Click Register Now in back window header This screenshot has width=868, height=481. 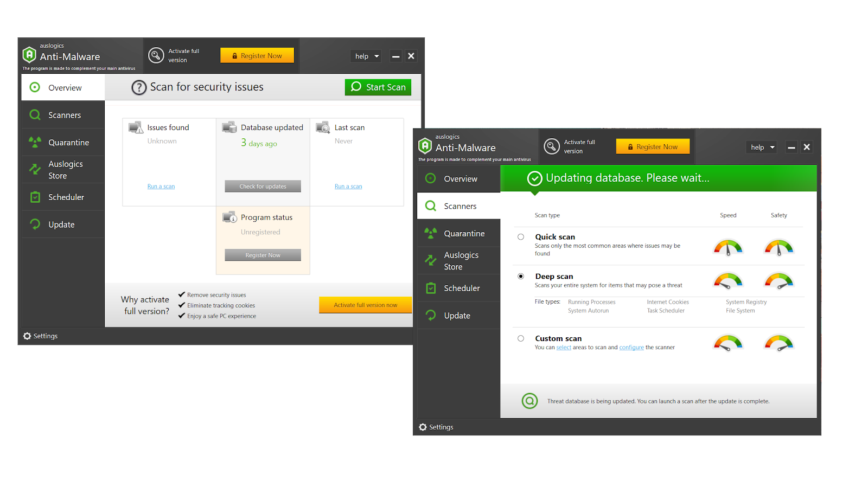click(257, 55)
